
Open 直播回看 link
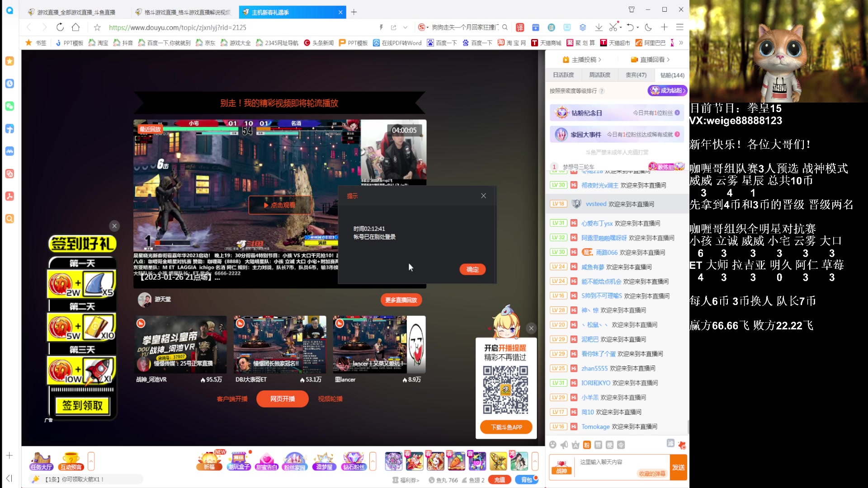pyautogui.click(x=650, y=60)
